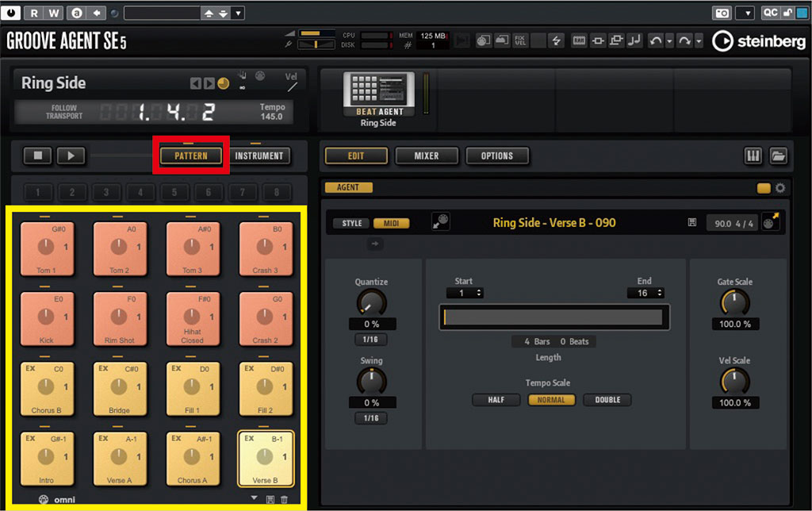Trigger the Intro pattern pad
The height and width of the screenshot is (511, 812).
47,459
